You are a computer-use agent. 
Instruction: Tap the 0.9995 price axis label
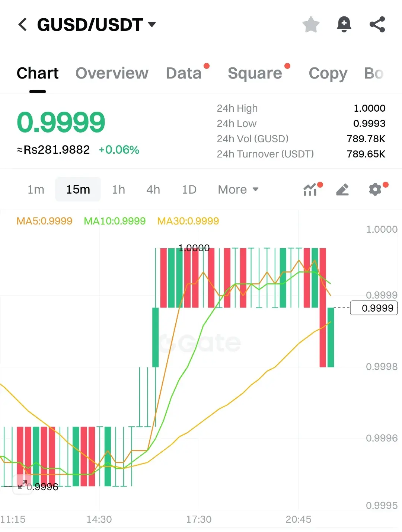click(x=382, y=506)
